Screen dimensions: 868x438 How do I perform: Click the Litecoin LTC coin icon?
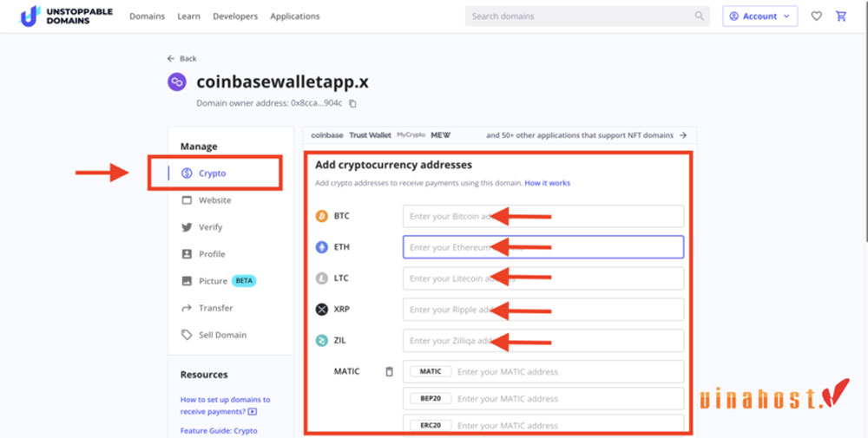(322, 278)
